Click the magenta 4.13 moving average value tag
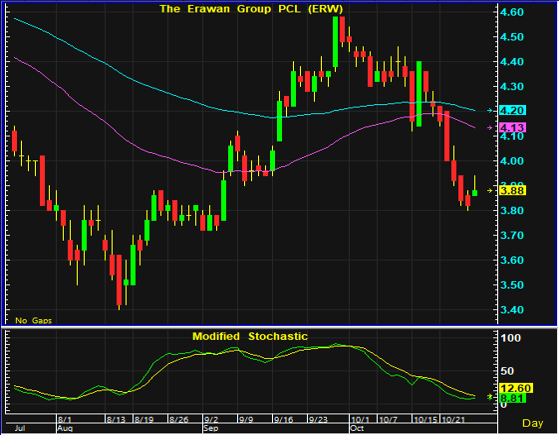Viewport: 559px width, 435px height. 513,127
